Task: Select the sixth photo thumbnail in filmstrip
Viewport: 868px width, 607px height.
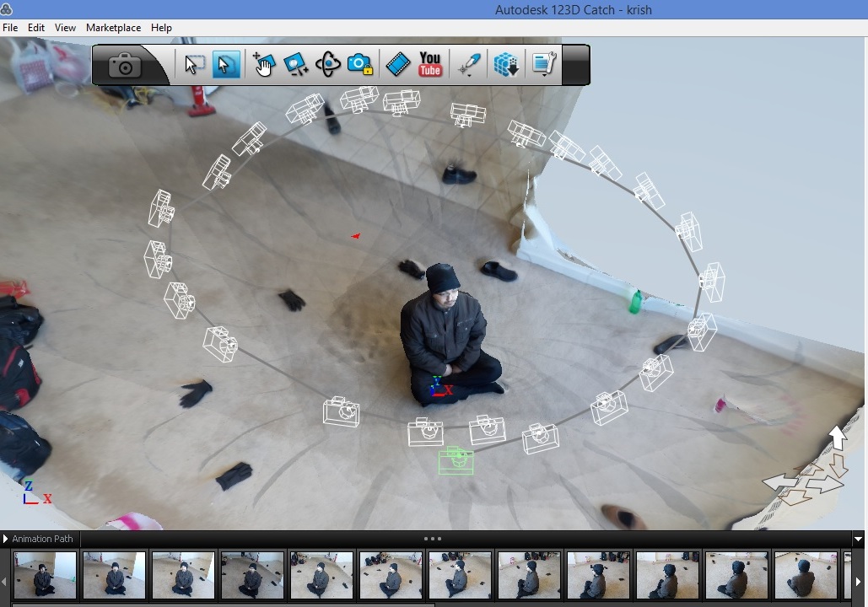Action: (391, 576)
